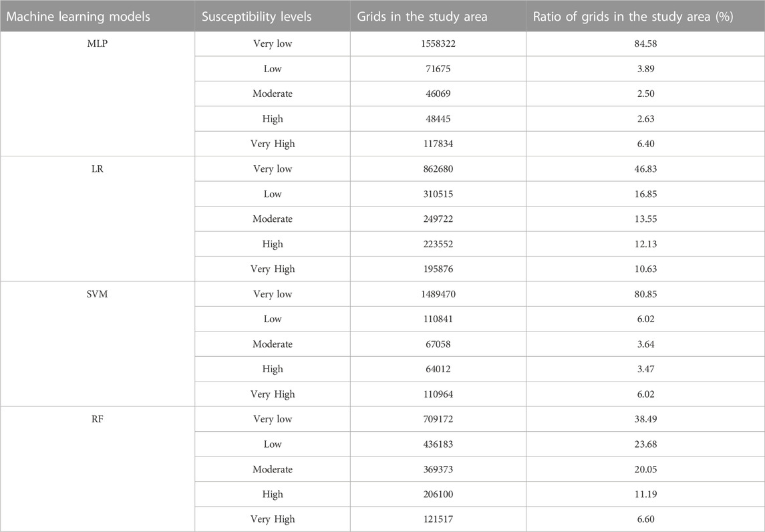This screenshot has width=765, height=532.
Task: Click the 862680 grid count cell
Action: click(438, 169)
